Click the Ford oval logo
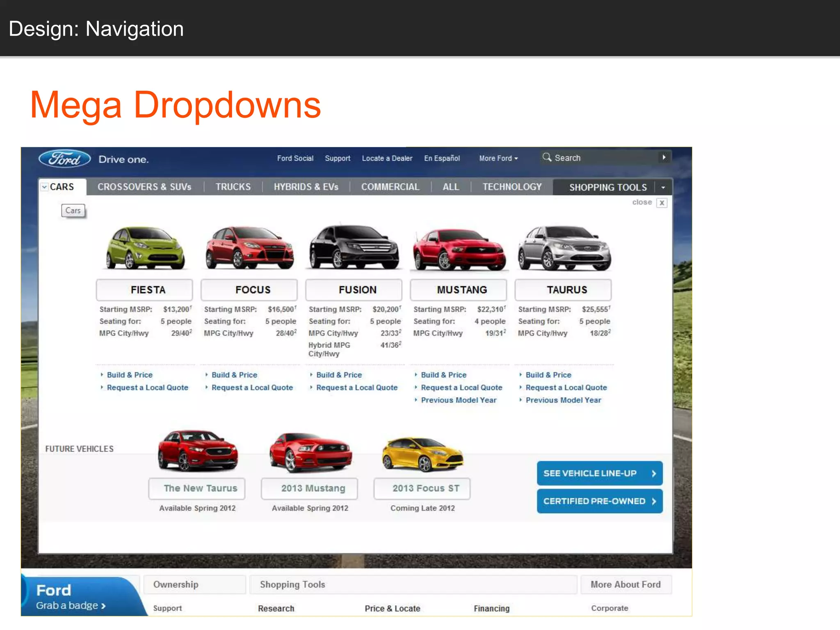The image size is (840, 630). [65, 159]
